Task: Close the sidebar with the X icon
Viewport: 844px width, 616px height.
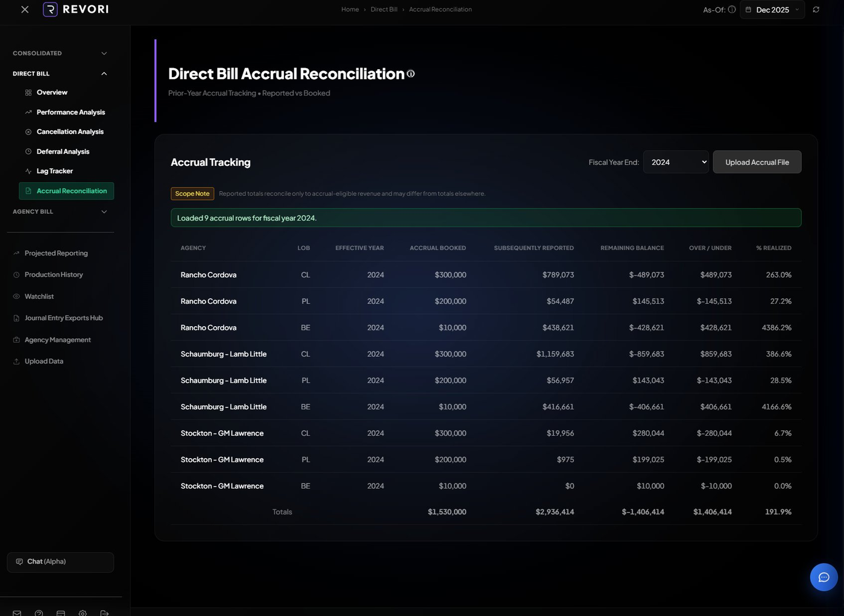Action: 25,10
